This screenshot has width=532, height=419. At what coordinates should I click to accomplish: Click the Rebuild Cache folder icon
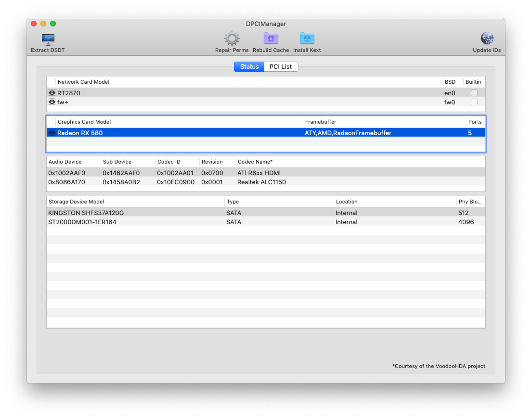coord(271,38)
